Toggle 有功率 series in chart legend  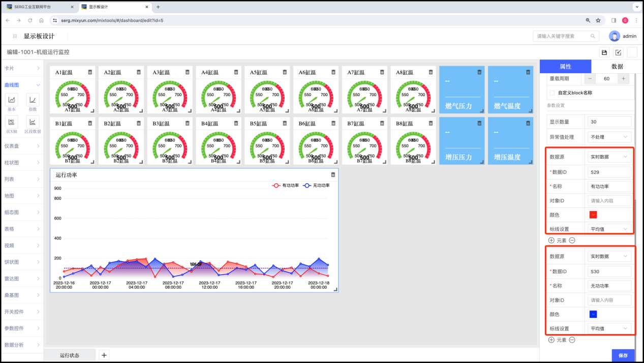click(x=286, y=186)
